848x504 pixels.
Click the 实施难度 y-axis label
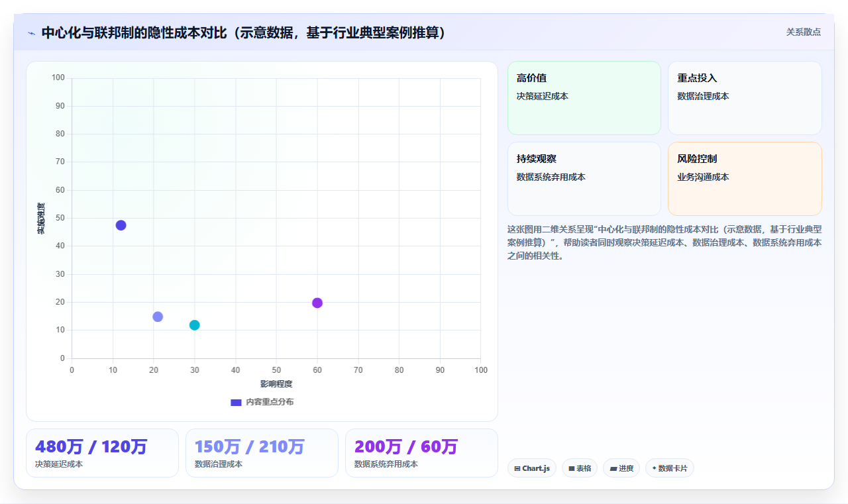(x=41, y=218)
